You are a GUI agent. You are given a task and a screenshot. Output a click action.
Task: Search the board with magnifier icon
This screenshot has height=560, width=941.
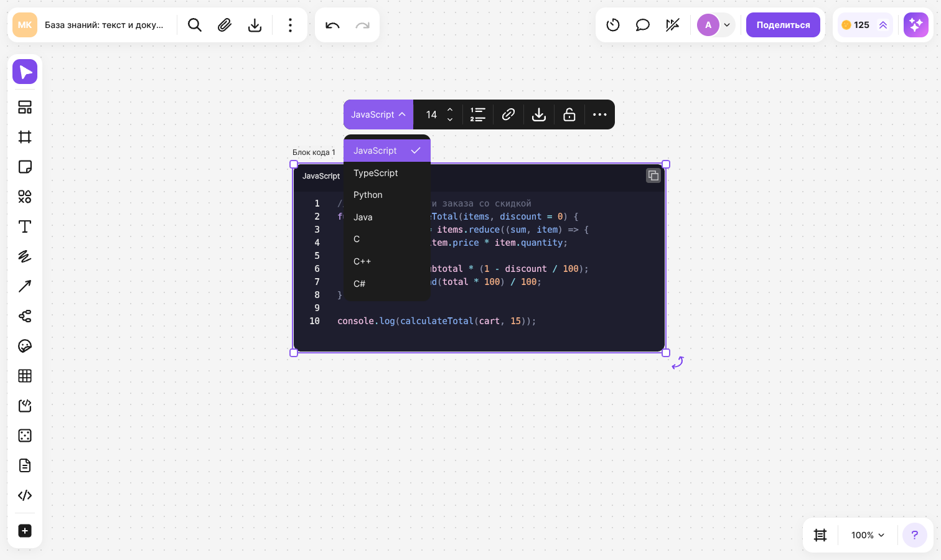pos(195,25)
